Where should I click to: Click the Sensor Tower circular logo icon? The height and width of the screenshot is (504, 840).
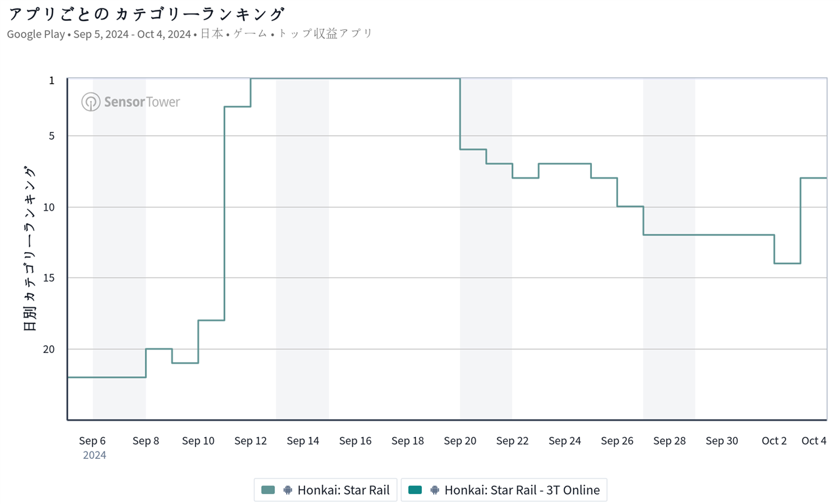coord(91,102)
